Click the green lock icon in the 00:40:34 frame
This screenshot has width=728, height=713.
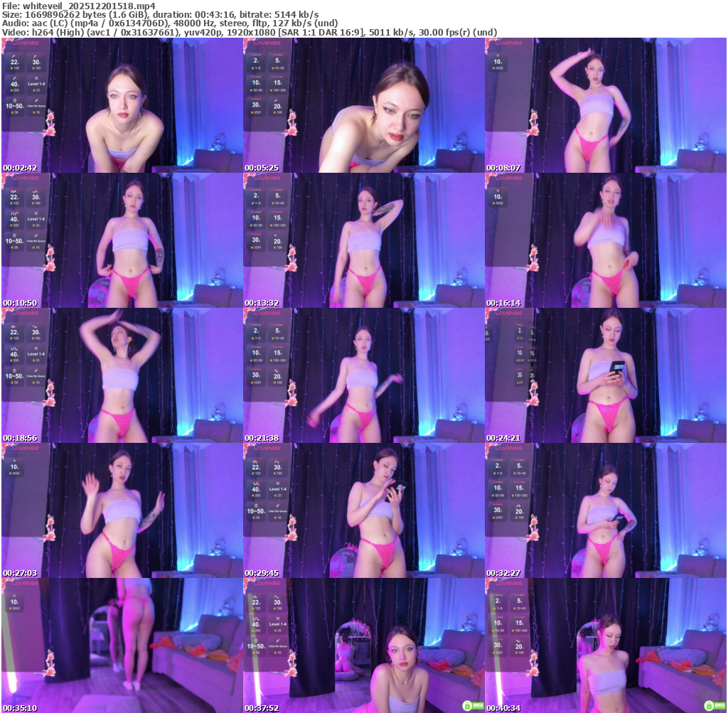[x=710, y=704]
